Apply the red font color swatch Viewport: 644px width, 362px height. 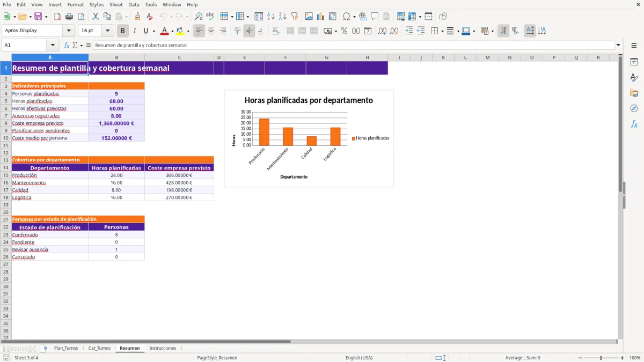click(x=164, y=31)
